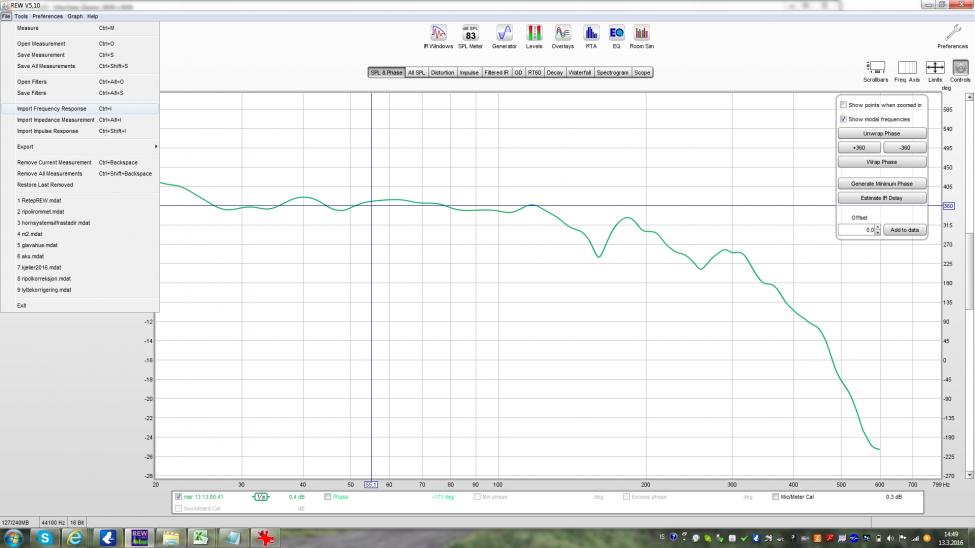Open the Tools menu

click(21, 16)
